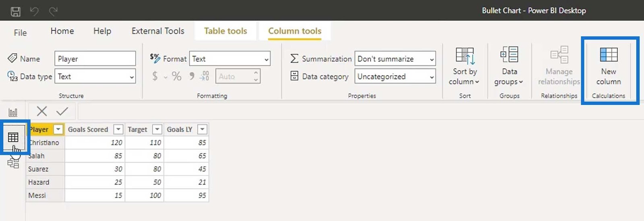Screen dimensions: 644x221
Task: Select the Messi player cell
Action: pyautogui.click(x=45, y=195)
